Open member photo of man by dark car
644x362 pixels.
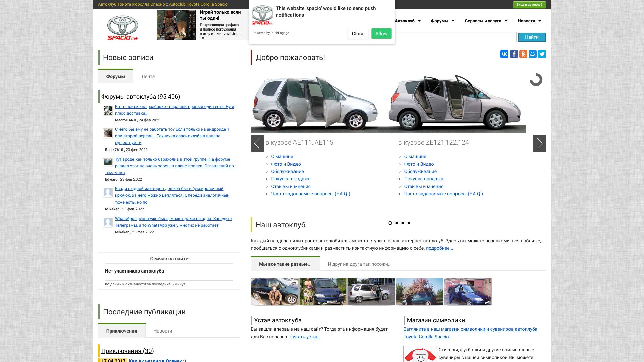(x=275, y=292)
